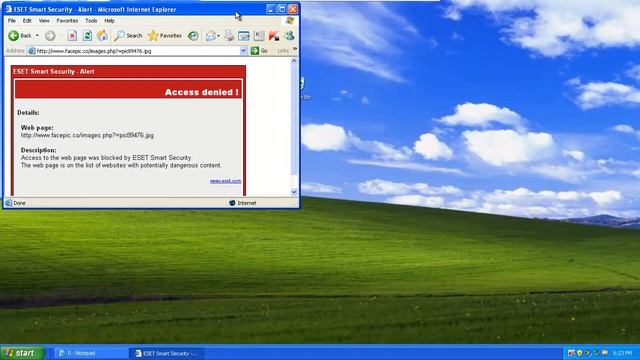Viewport: 640px width, 360px height.
Task: Minimize the Internet Explorer window
Action: coord(271,9)
